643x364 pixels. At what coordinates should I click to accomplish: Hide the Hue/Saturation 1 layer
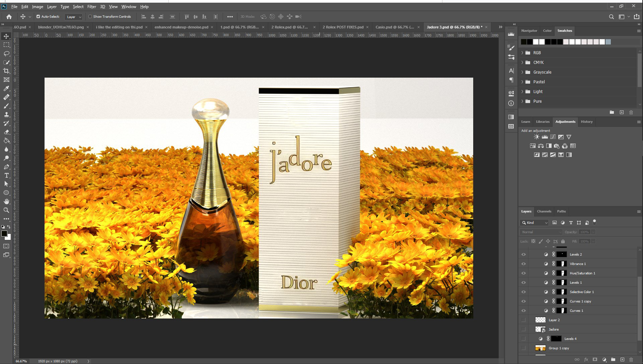(x=523, y=273)
